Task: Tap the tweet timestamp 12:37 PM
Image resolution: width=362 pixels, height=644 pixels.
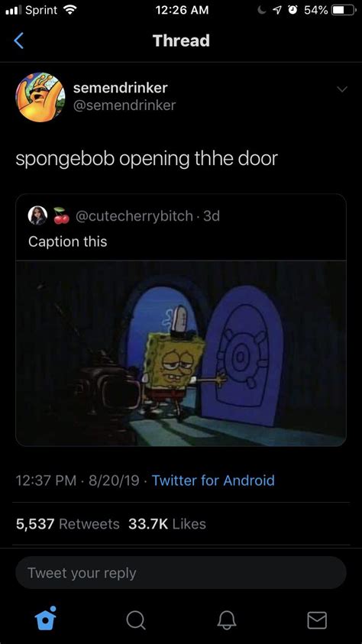Action: (47, 480)
